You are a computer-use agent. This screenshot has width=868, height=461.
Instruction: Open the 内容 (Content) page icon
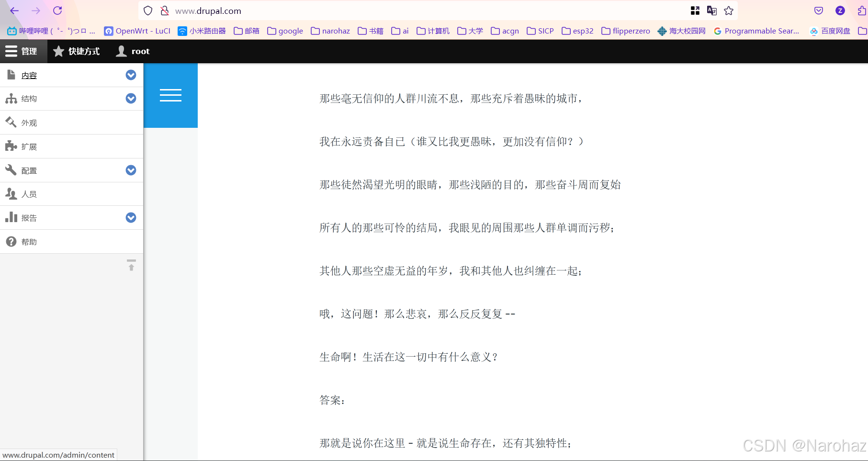tap(11, 75)
